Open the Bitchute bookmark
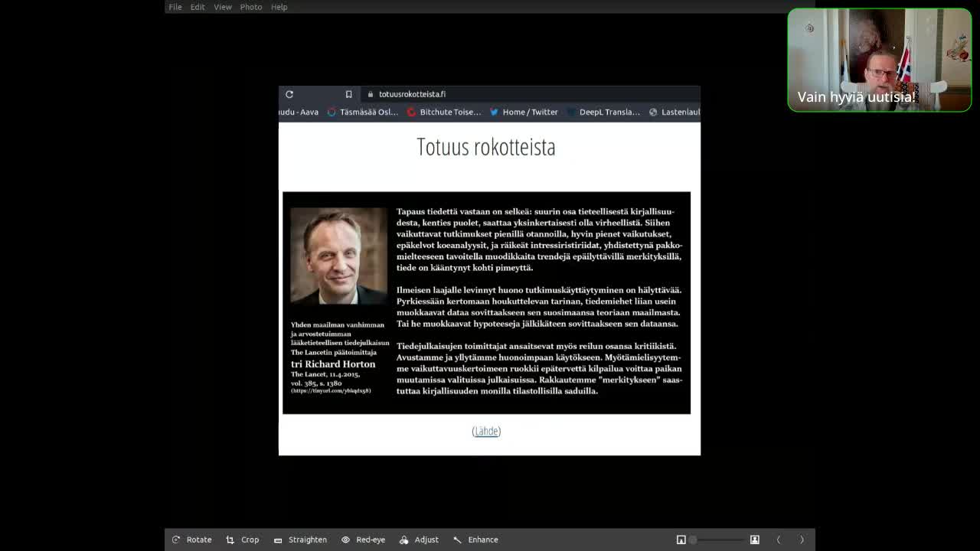980x551 pixels. 444,112
